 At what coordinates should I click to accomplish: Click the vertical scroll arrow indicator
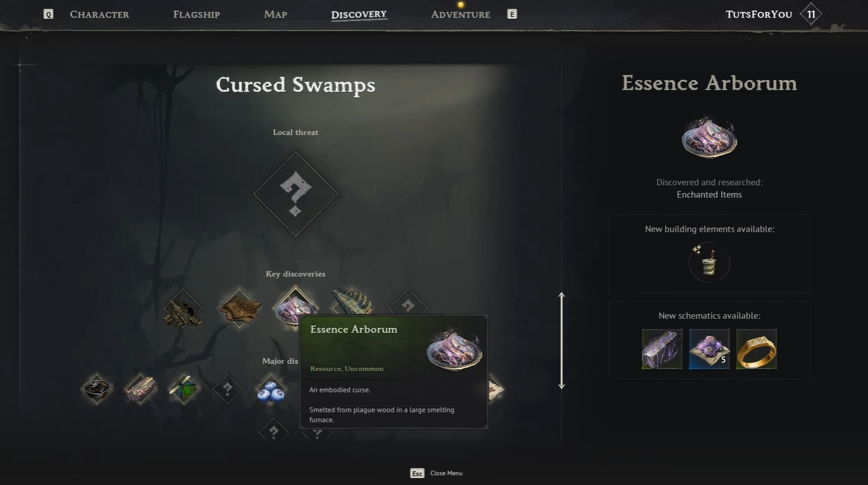point(562,341)
